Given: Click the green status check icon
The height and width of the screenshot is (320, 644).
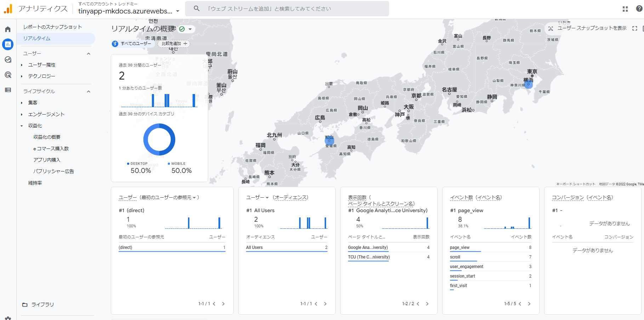Looking at the screenshot, I should pyautogui.click(x=182, y=29).
